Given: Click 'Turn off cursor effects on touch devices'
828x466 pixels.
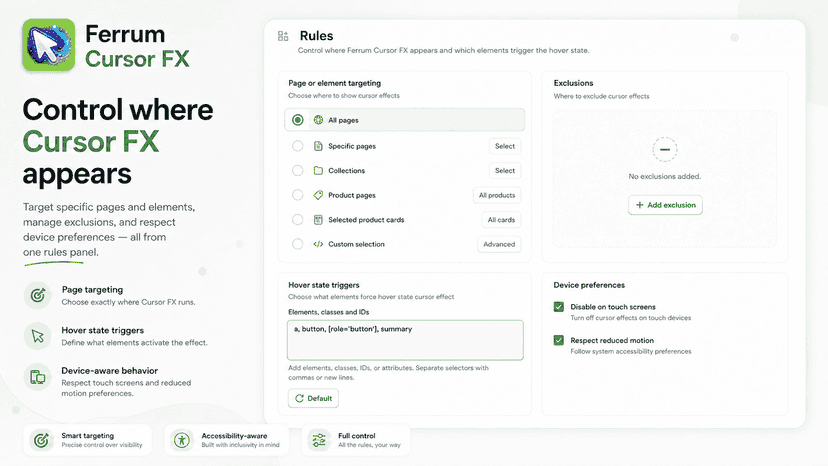Looking at the screenshot, I should tap(631, 318).
